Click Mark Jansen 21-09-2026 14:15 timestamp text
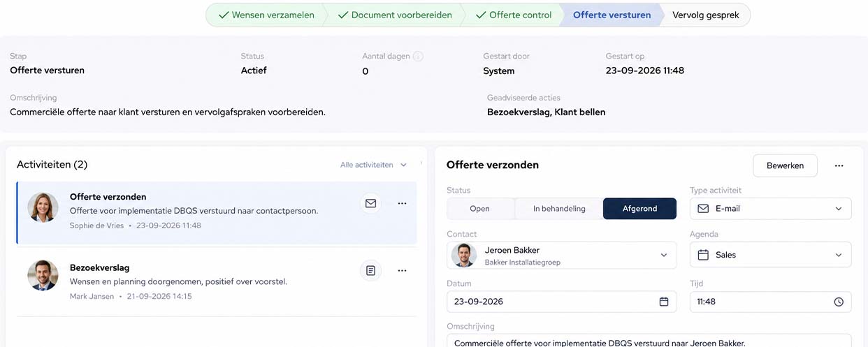Screen dimensions: 868x347 (x=131, y=297)
